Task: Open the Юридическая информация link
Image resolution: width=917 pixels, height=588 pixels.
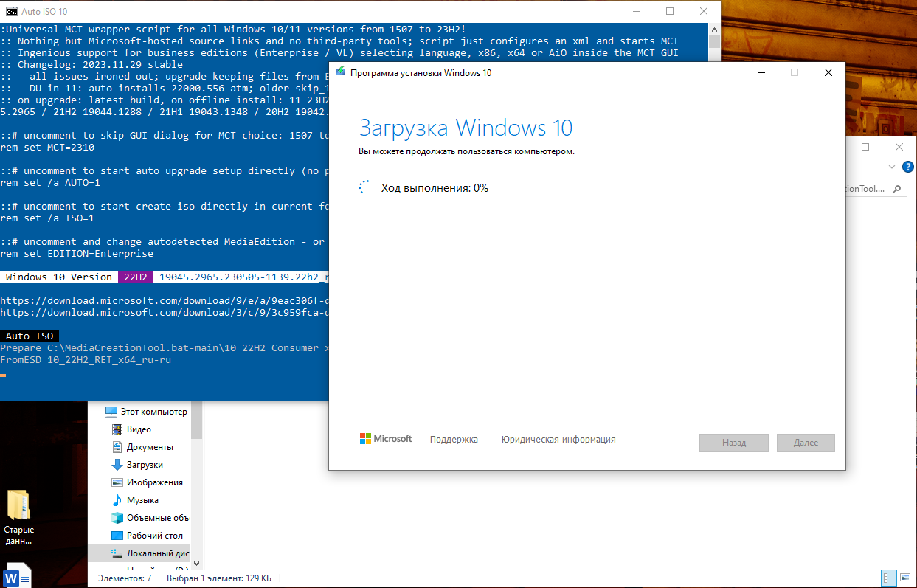Action: click(x=558, y=438)
